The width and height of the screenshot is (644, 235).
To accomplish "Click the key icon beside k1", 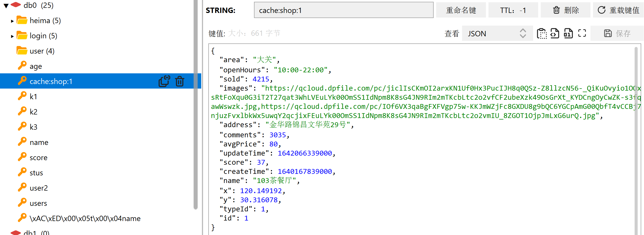I will pyautogui.click(x=22, y=96).
